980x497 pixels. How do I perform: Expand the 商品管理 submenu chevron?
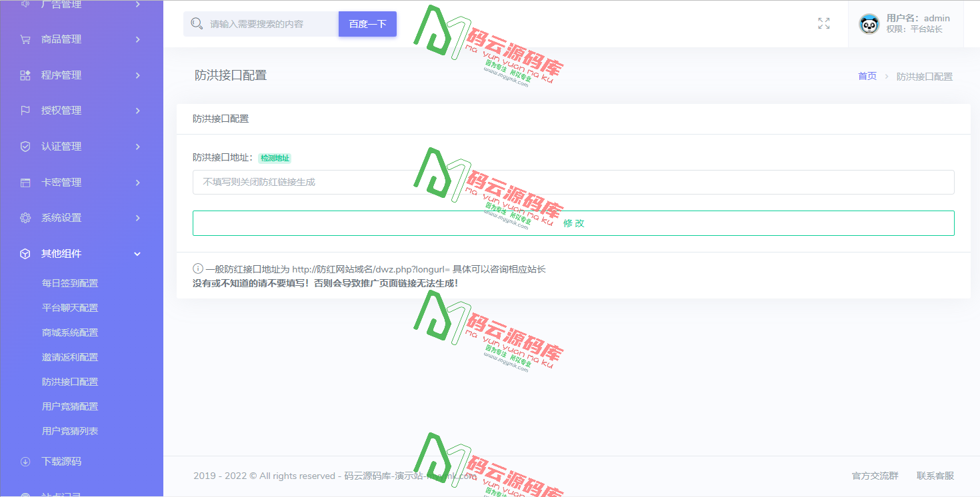coord(138,39)
